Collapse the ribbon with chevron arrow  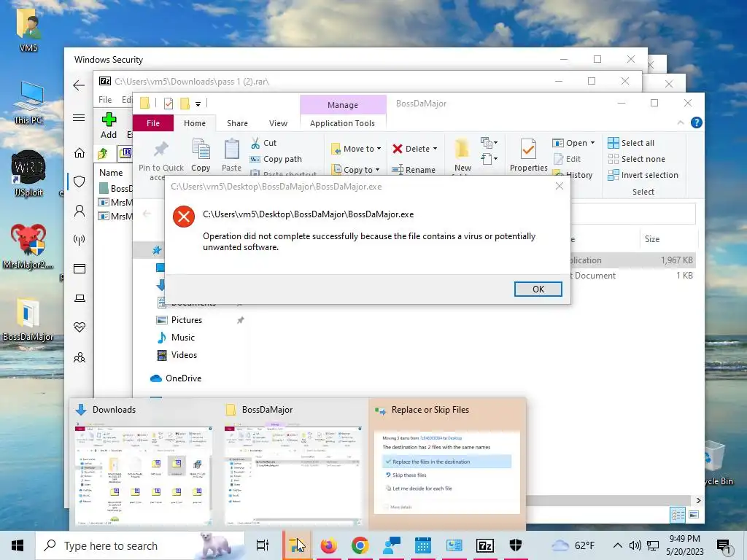point(681,122)
